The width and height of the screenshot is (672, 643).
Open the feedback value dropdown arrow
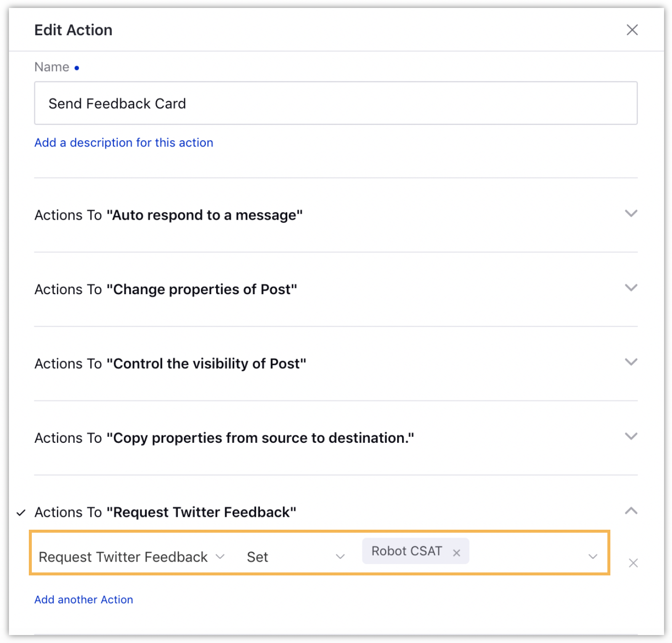coord(592,557)
